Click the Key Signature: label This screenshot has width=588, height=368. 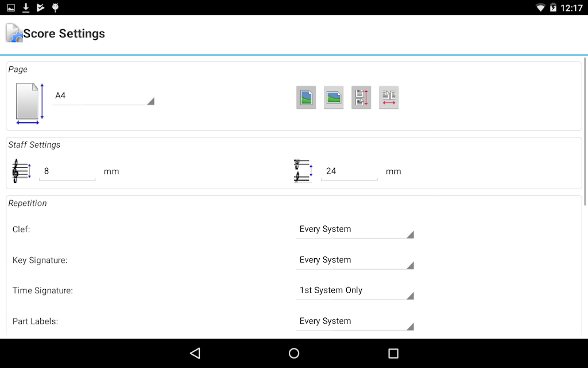(x=40, y=260)
